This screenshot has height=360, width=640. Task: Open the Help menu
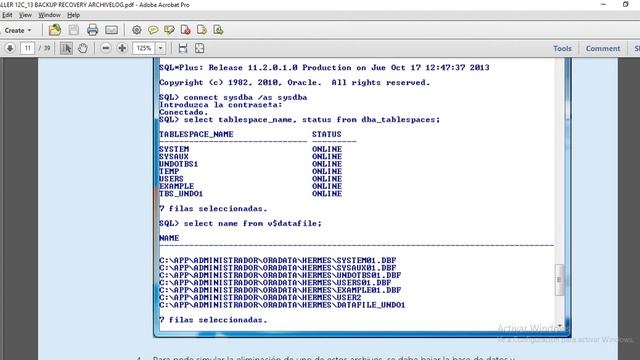[x=73, y=15]
